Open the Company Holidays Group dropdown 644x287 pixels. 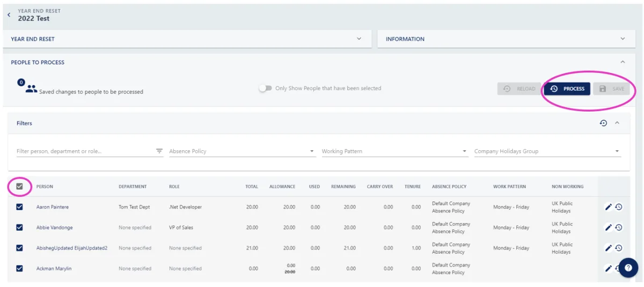click(547, 151)
